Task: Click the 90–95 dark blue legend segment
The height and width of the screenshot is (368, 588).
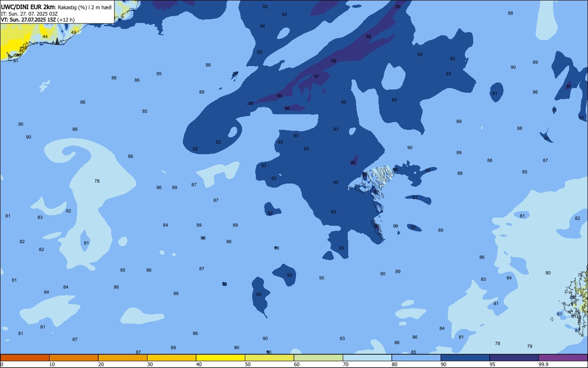Action: pyautogui.click(x=465, y=357)
